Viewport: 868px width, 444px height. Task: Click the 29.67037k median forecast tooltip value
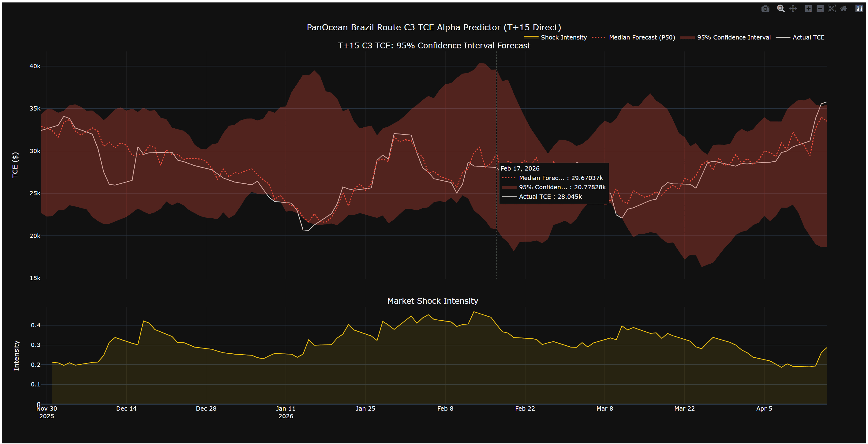click(587, 178)
